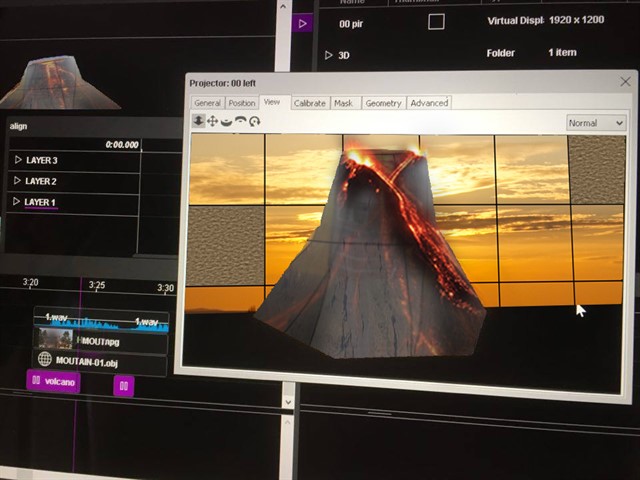Go to the Advanced tab
The height and width of the screenshot is (480, 640).
[429, 103]
